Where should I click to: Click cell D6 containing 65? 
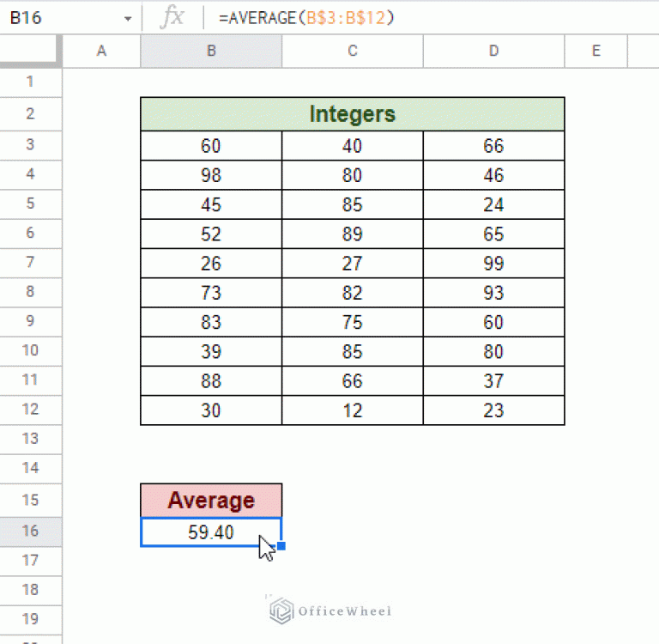coord(493,234)
